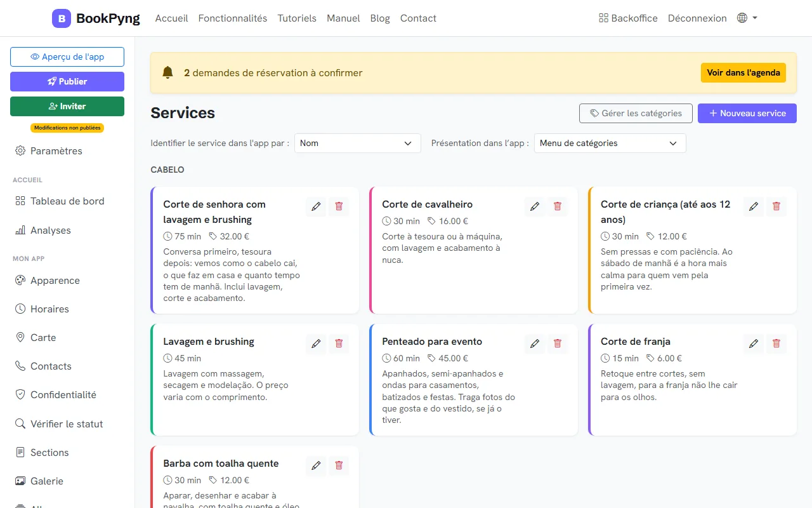The height and width of the screenshot is (508, 812).
Task: Select Vérifier le statut
Action: pos(67,424)
